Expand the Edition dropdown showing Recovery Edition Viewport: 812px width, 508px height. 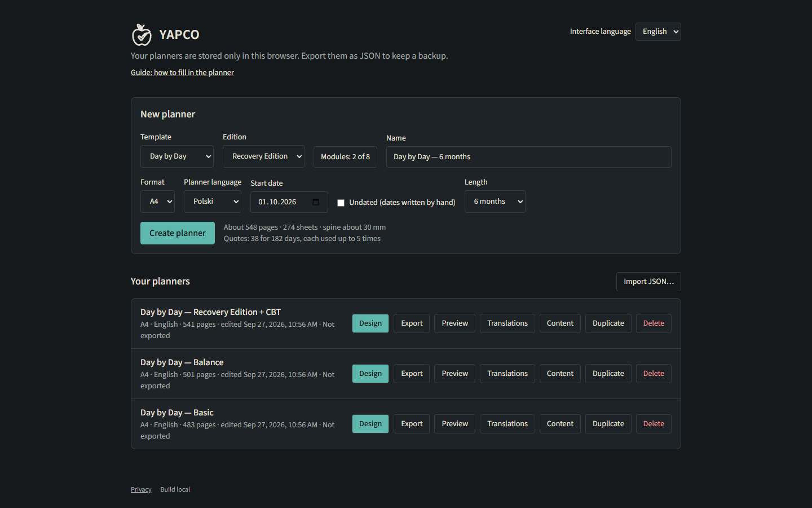pos(263,156)
